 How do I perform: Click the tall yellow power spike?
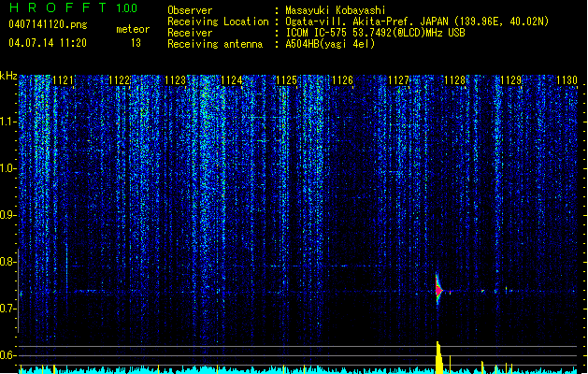[438, 357]
